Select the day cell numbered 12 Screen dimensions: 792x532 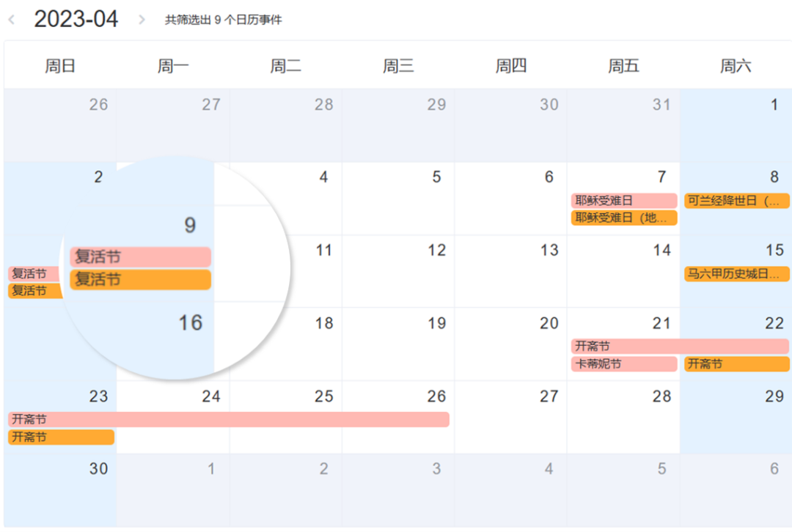click(398, 271)
